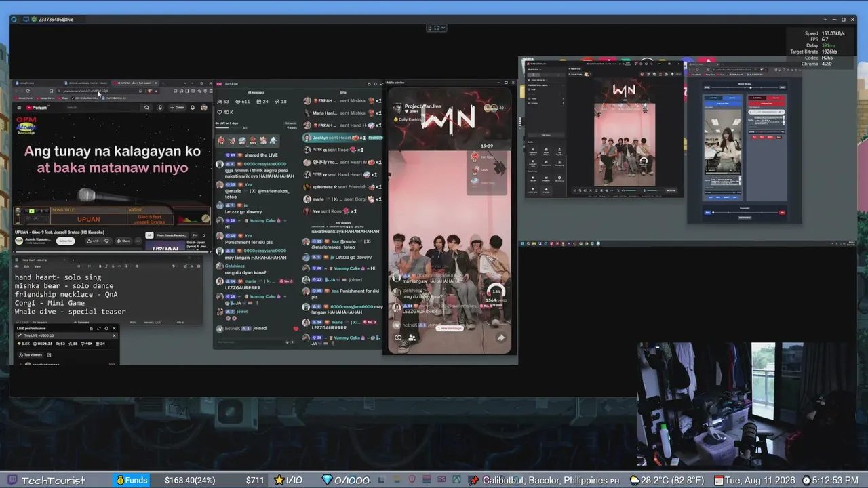This screenshot has height=488, width=868.
Task: Click the star 1/10 counter
Action: (288, 481)
